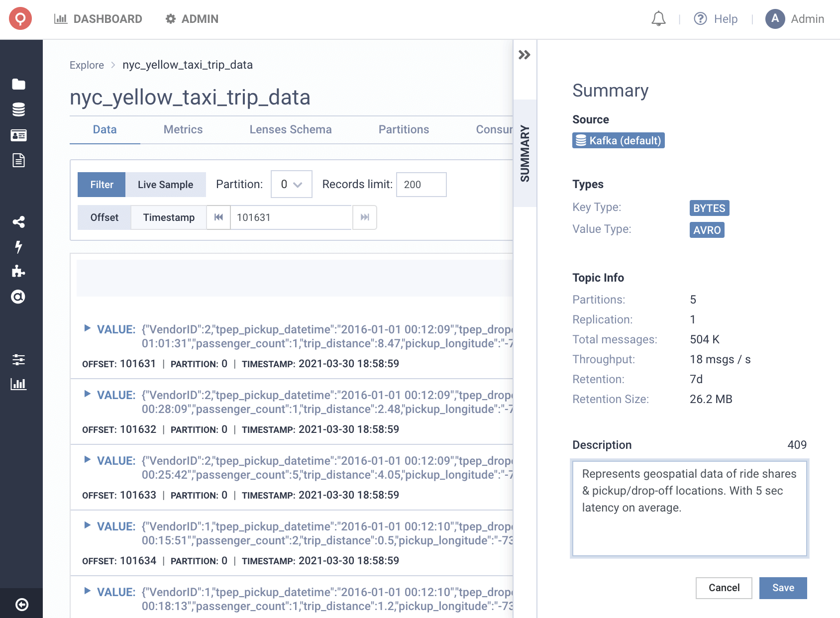Open the Settings sliders icon in sidebar

click(x=19, y=361)
